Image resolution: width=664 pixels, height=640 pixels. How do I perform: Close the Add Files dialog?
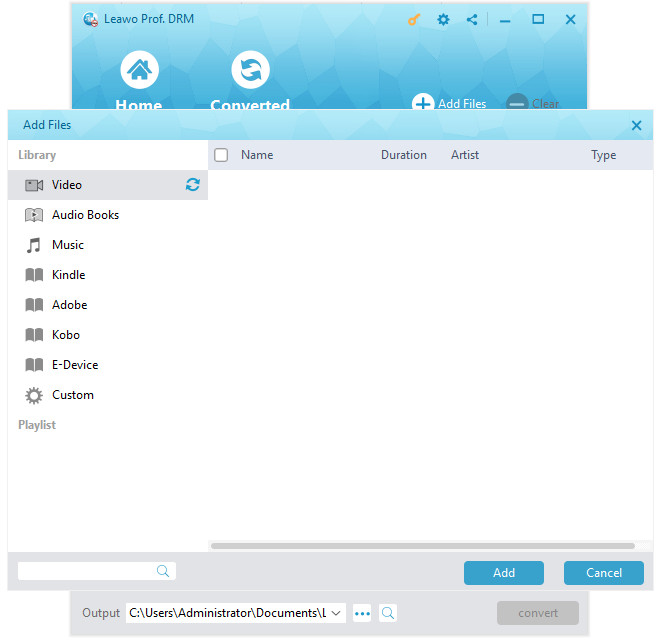636,125
